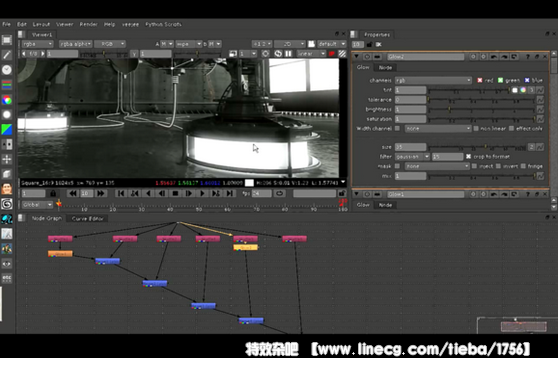Open the channels rgb dropdown
560x366 pixels.
433,80
